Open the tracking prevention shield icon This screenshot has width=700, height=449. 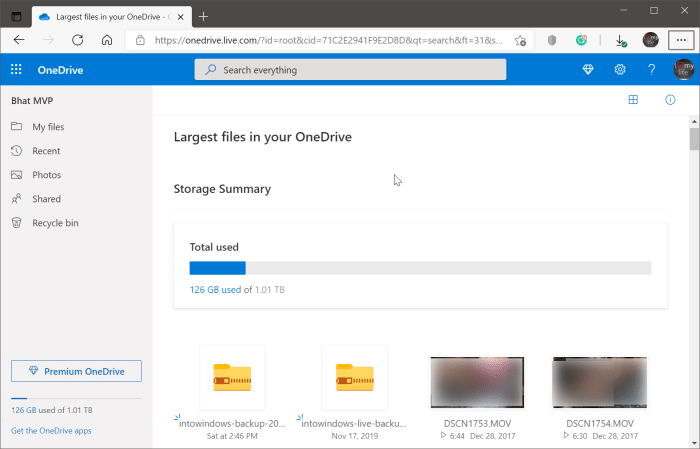pos(552,41)
